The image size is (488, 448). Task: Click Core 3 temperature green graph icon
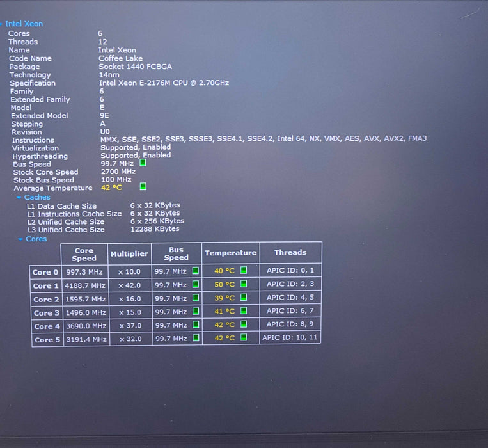pyautogui.click(x=244, y=310)
